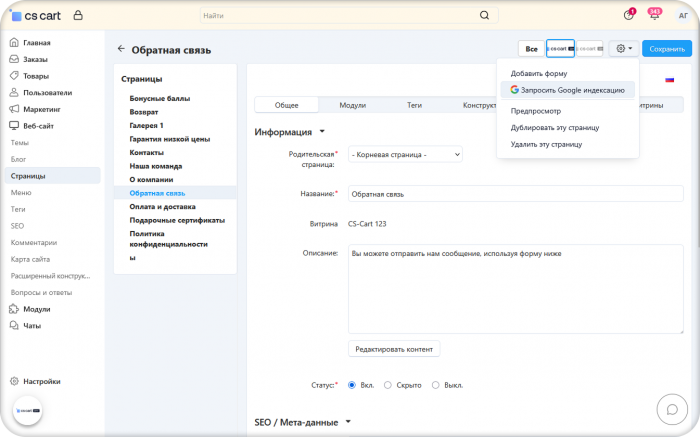
Task: Open SEO in the sidebar submenu
Action: [x=17, y=226]
